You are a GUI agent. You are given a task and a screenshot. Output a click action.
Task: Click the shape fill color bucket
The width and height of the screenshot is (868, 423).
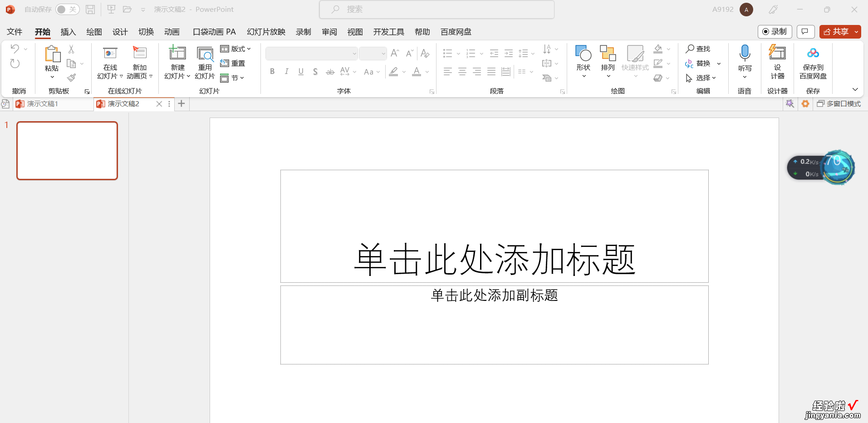658,49
